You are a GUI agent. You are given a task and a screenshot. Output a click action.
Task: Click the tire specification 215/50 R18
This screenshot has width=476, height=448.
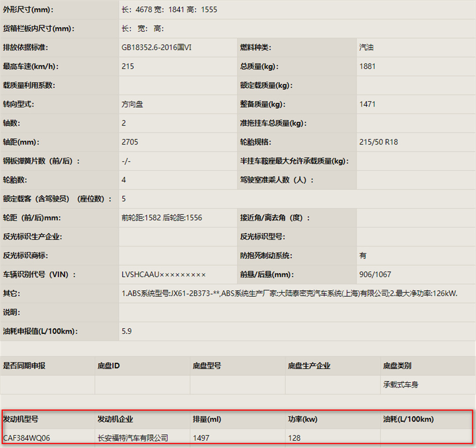pyautogui.click(x=379, y=142)
